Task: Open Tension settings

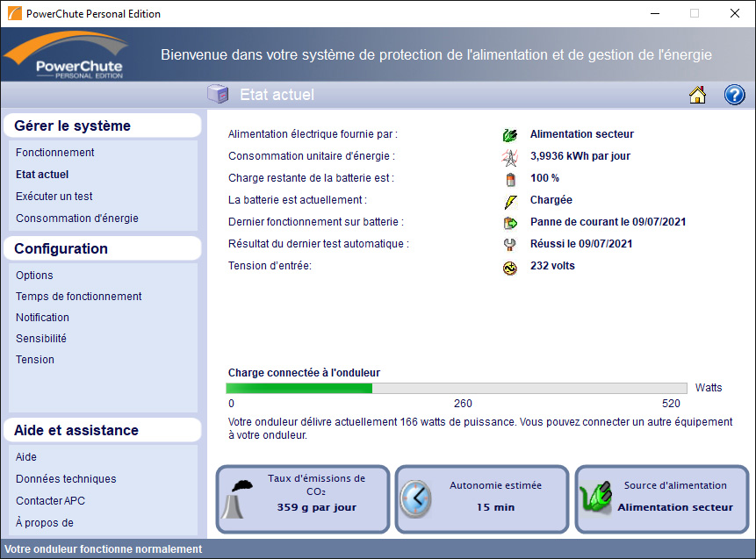Action: pyautogui.click(x=35, y=360)
